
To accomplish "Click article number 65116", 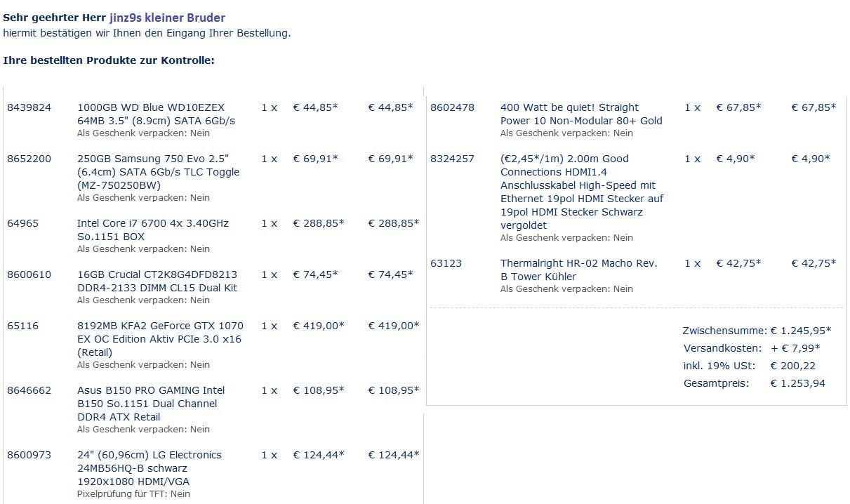I will click(x=22, y=326).
